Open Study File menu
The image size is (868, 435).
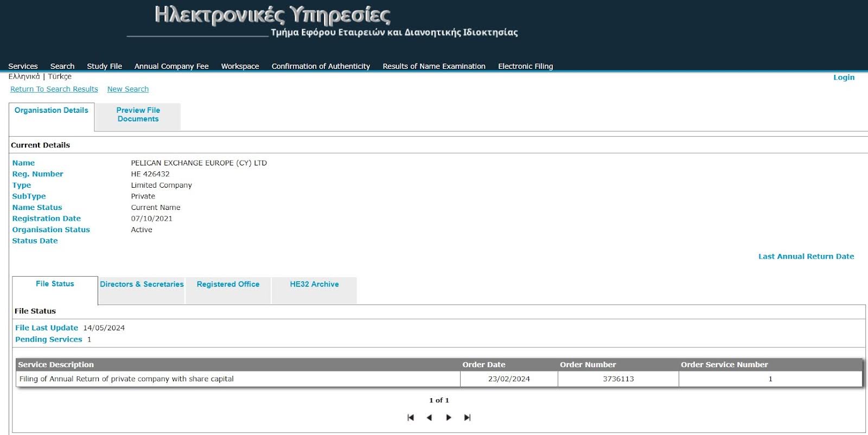[104, 66]
